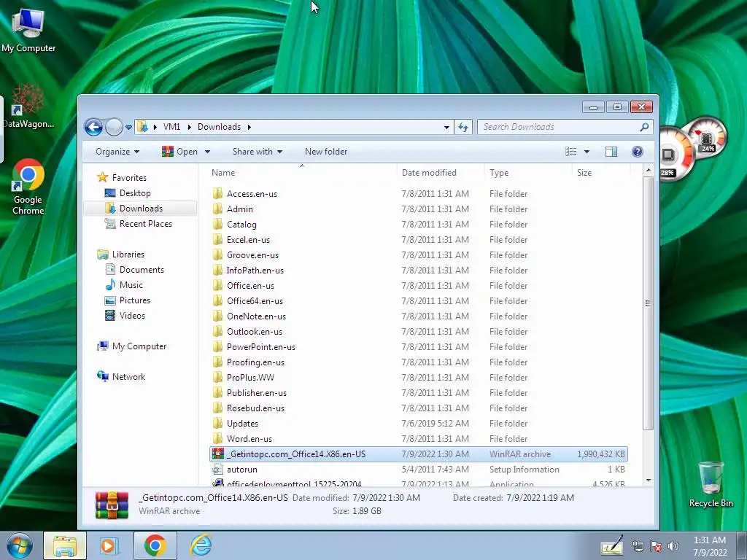Select the Admin folder icon

217,209
